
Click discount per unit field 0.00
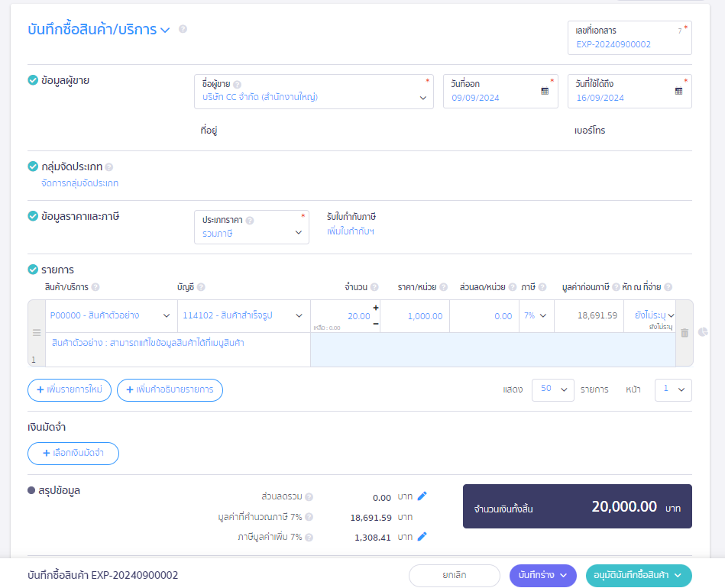[484, 316]
